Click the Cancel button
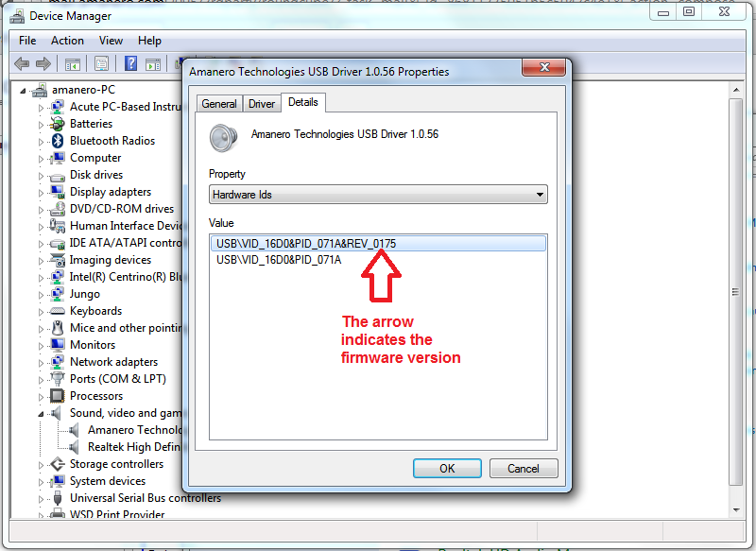The image size is (756, 551). coord(524,469)
